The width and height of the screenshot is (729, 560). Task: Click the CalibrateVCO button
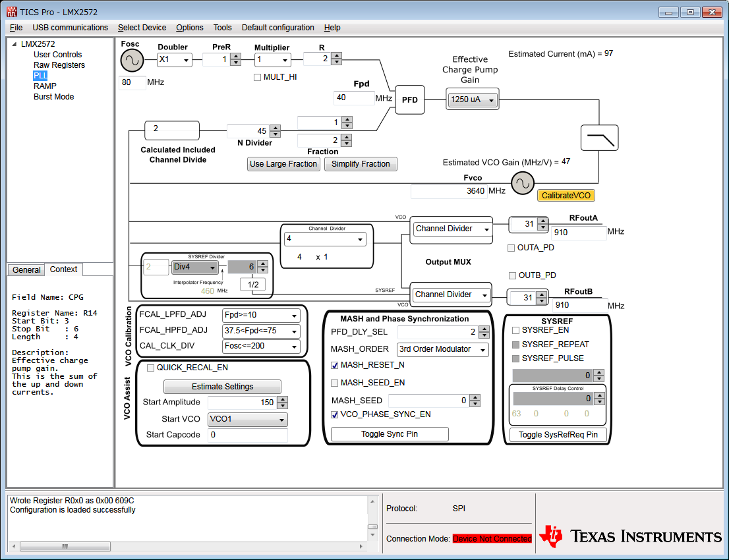click(566, 196)
